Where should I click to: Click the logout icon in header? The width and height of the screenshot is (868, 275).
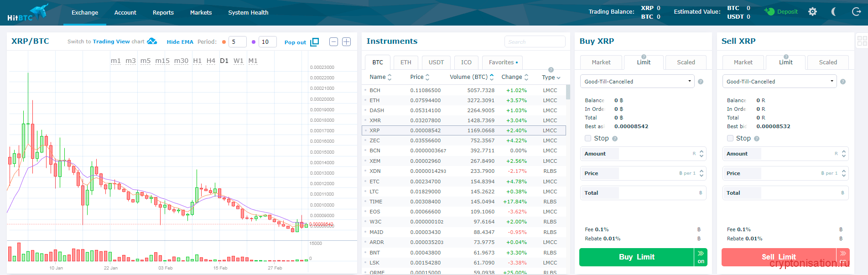(856, 12)
